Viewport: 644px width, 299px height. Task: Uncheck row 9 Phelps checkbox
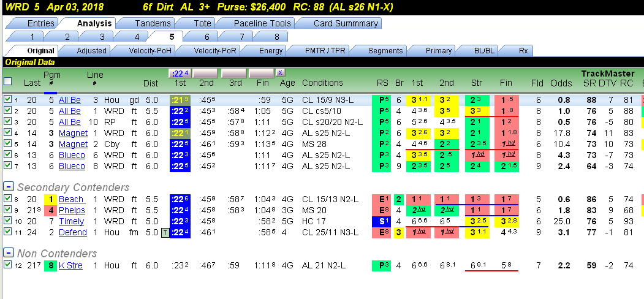point(7,210)
